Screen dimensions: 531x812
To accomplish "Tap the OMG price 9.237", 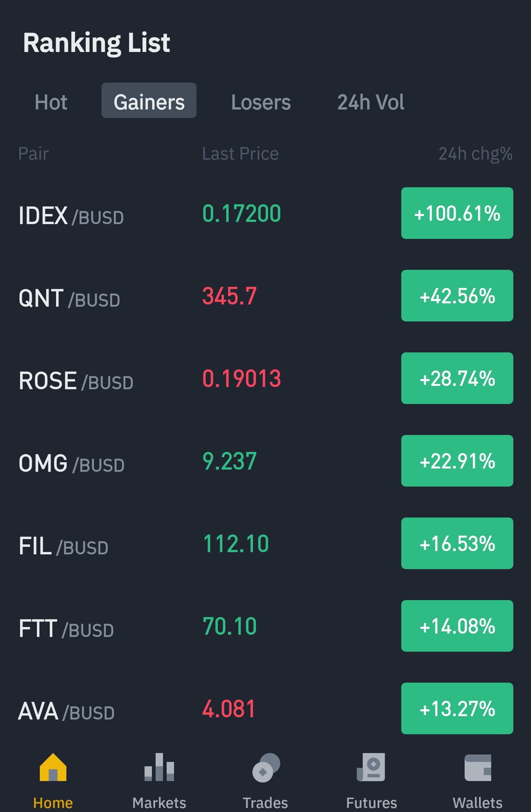I will point(229,461).
